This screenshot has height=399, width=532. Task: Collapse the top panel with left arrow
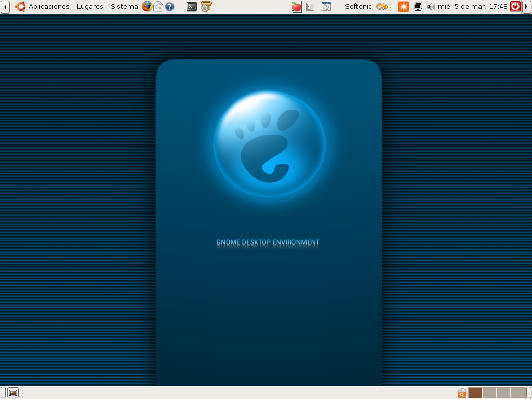pyautogui.click(x=5, y=6)
